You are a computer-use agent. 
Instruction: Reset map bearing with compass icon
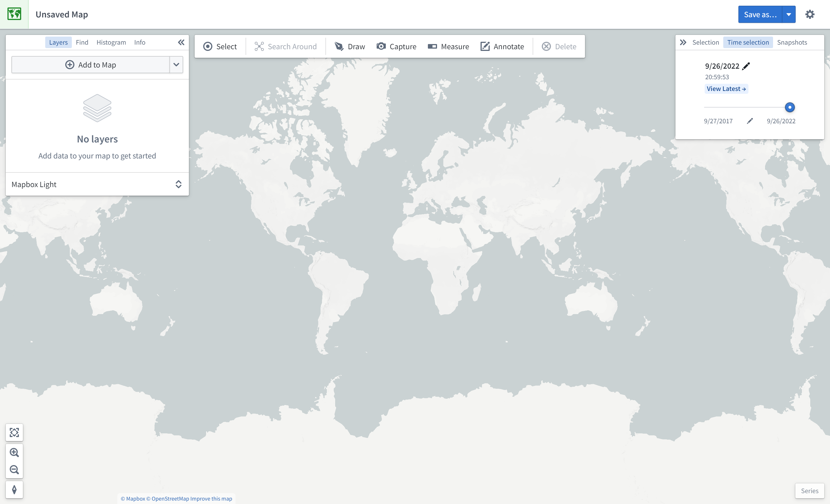(14, 489)
